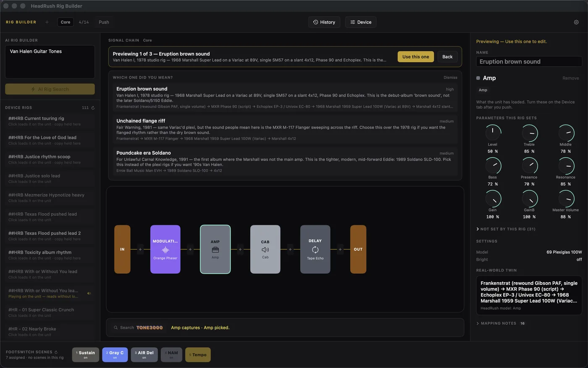
Task: Open the Model setting 69 Plexiglas 100W
Action: (564, 252)
